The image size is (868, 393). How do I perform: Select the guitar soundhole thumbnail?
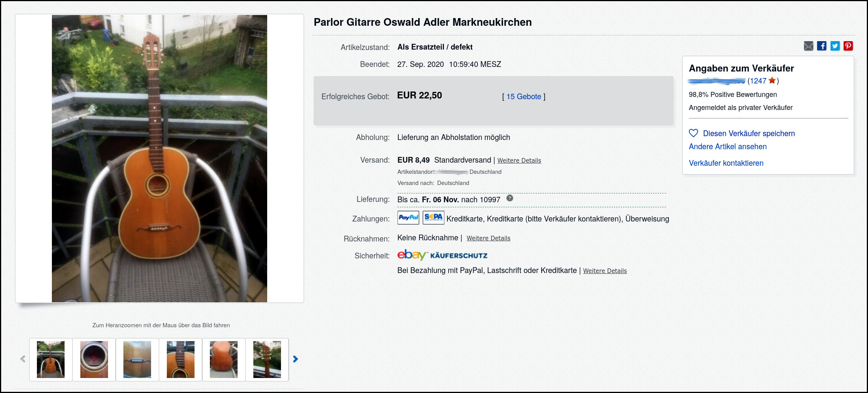tap(94, 360)
